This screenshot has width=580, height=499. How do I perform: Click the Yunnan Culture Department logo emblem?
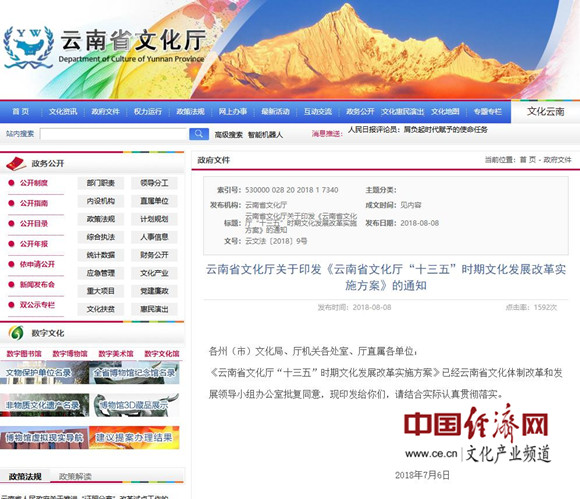tap(28, 47)
